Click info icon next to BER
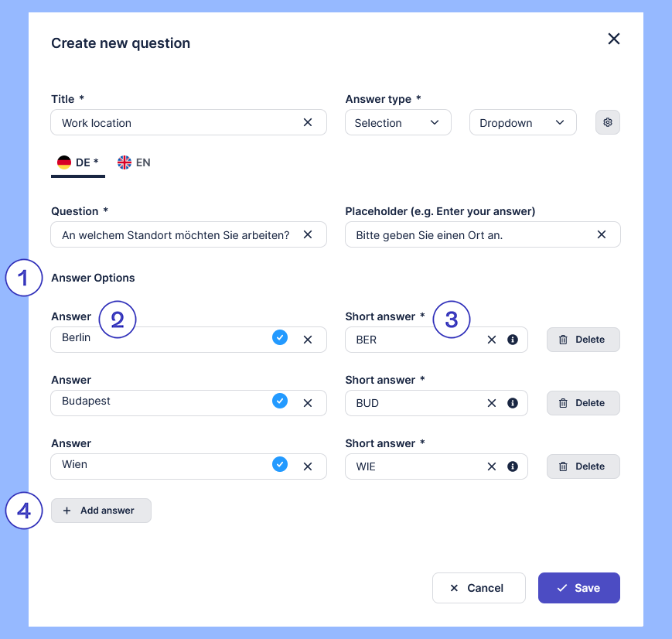 (x=512, y=340)
